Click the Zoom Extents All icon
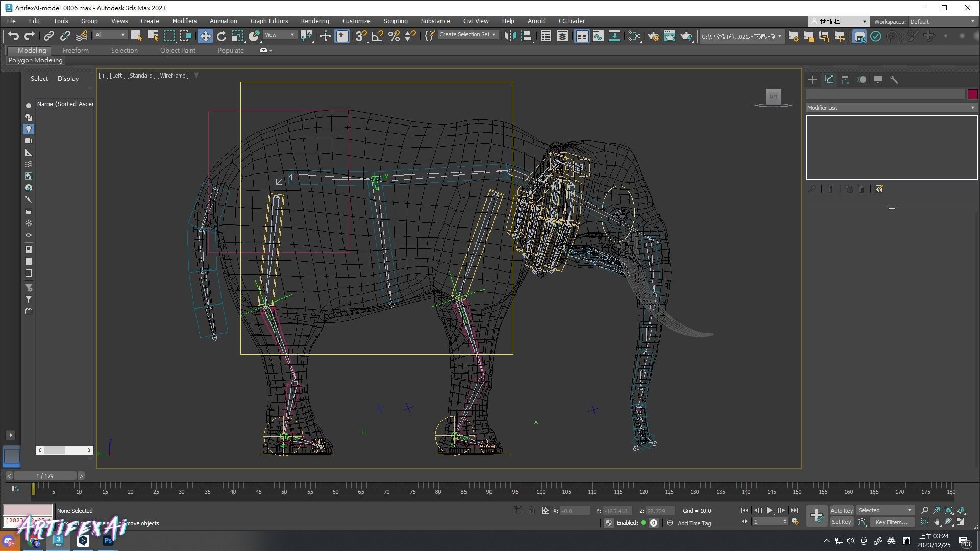This screenshot has height=551, width=980. 961,510
